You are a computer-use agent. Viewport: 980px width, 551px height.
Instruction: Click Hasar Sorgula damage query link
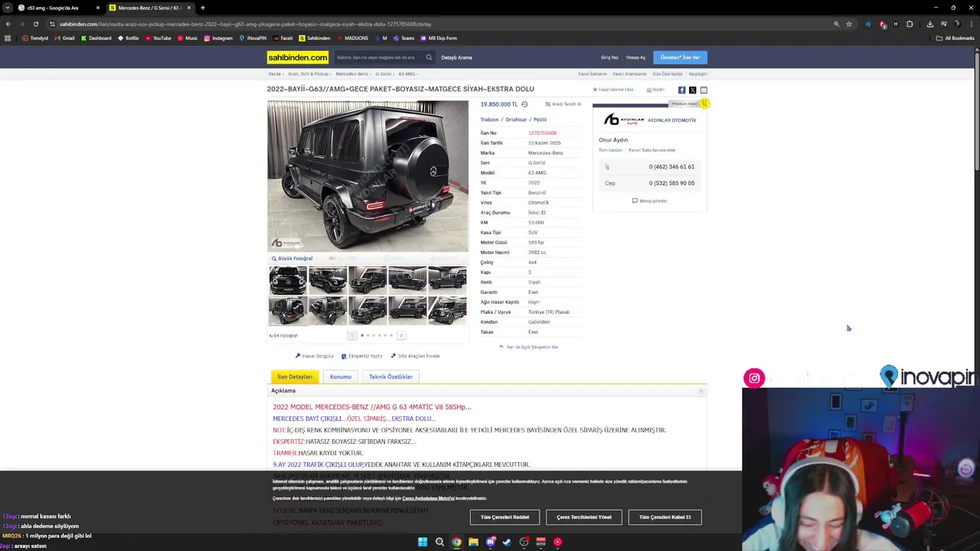click(x=314, y=356)
